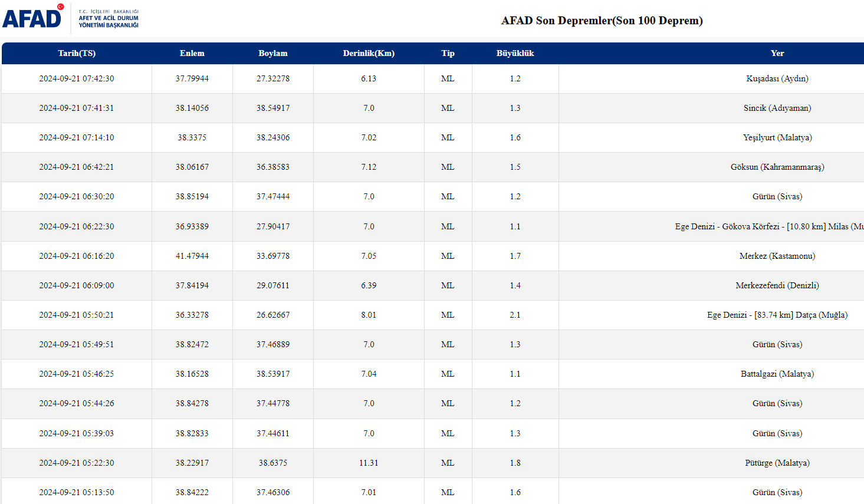Viewport: 864px width, 504px height.
Task: Click the Tip column header
Action: (448, 53)
